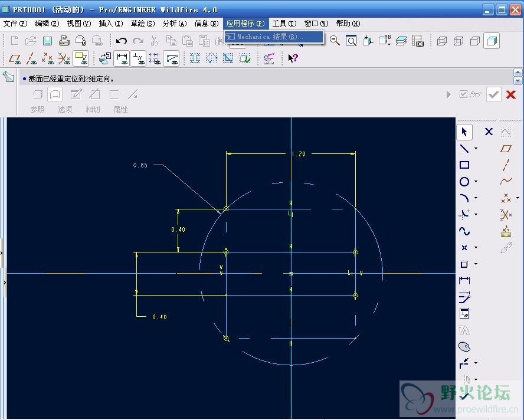Expand the line tool flyout arrow
The height and width of the screenshot is (420, 524).
click(x=476, y=148)
